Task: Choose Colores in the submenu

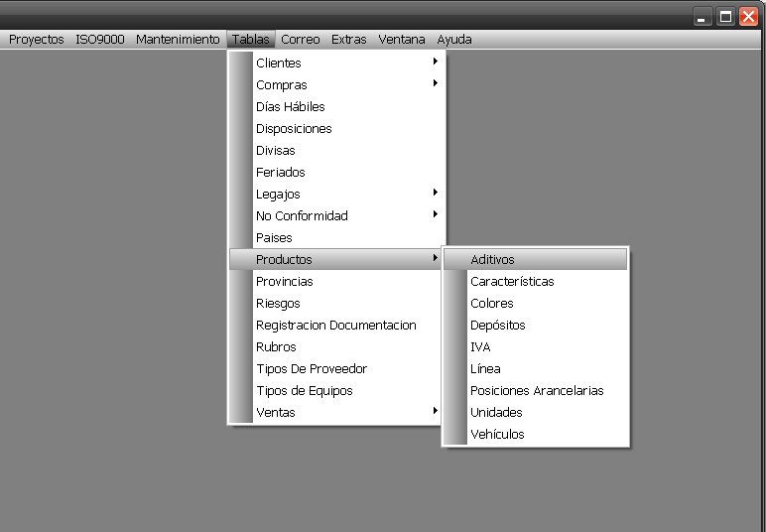Action: point(492,303)
